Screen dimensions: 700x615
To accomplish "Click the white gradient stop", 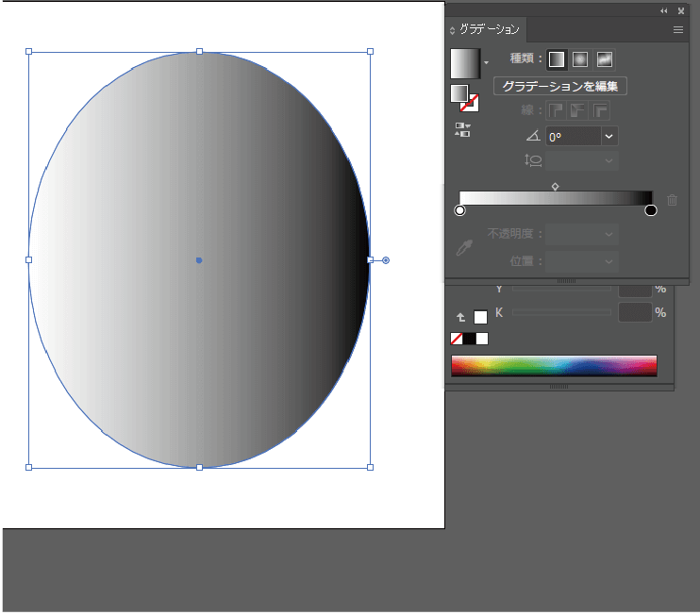I will [459, 210].
